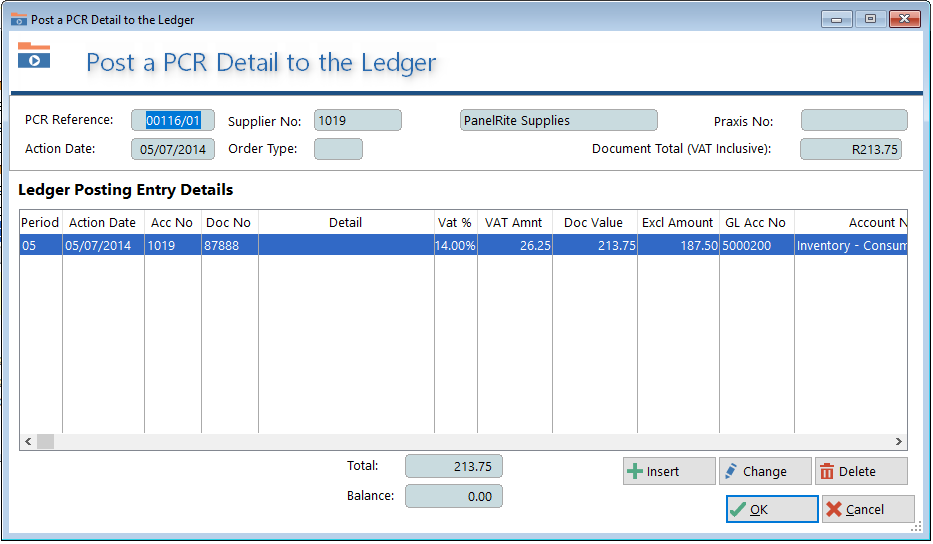Select the Inventory - Consum account cell
933x544 pixels.
(851, 245)
